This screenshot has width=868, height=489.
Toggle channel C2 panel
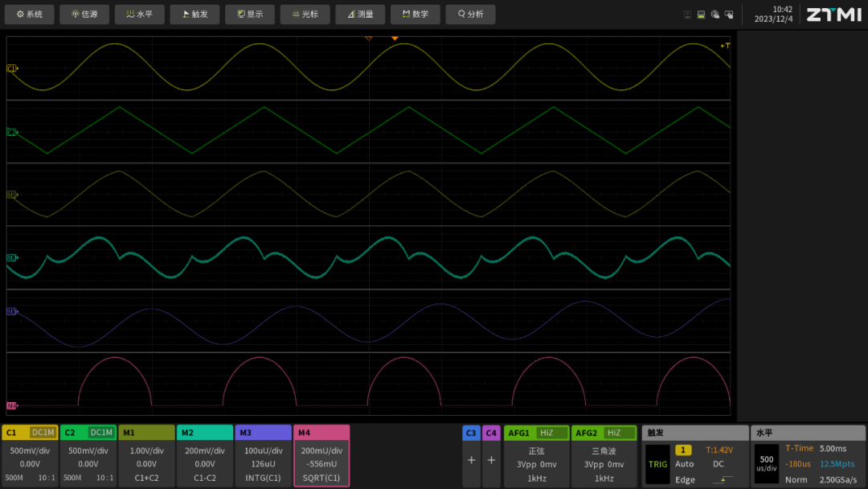(x=88, y=455)
